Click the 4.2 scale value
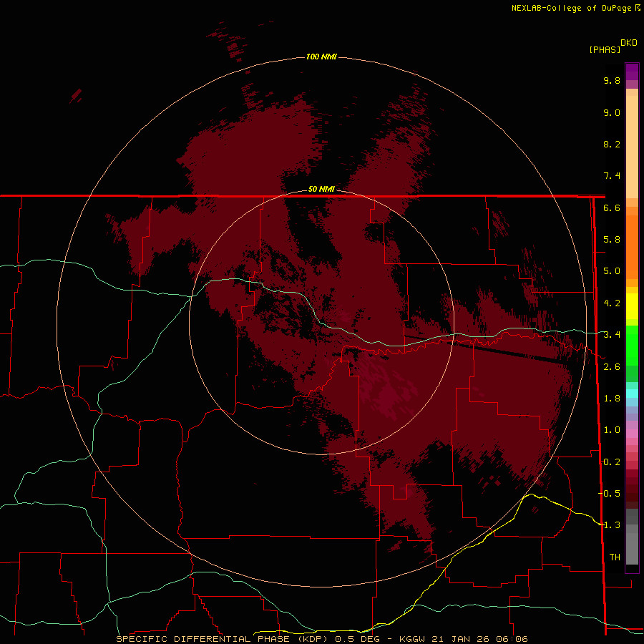644x644 pixels. tap(612, 303)
